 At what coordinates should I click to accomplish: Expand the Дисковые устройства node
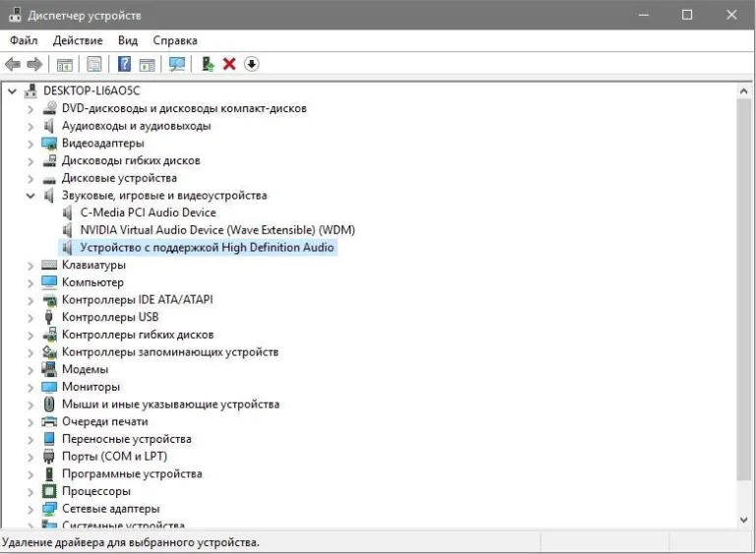pos(31,178)
